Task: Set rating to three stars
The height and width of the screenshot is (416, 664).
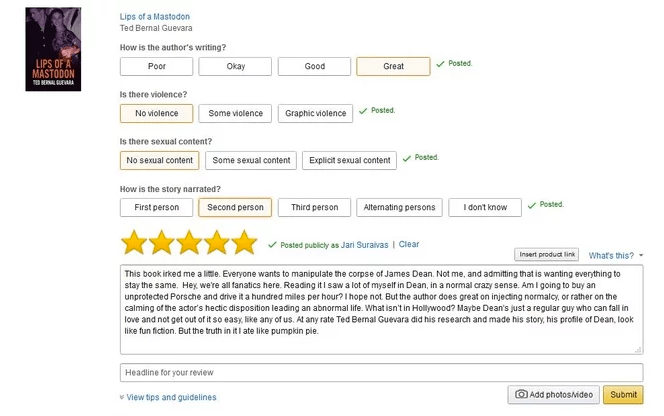Action: pyautogui.click(x=190, y=243)
